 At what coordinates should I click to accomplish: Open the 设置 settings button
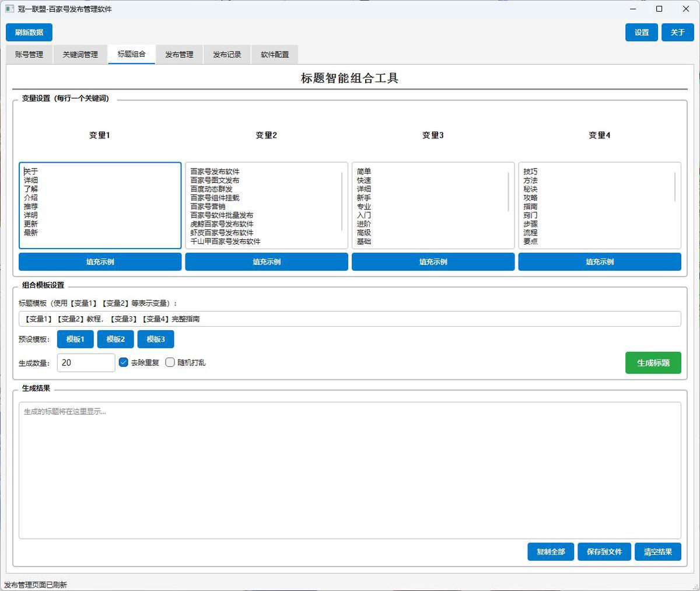[642, 33]
